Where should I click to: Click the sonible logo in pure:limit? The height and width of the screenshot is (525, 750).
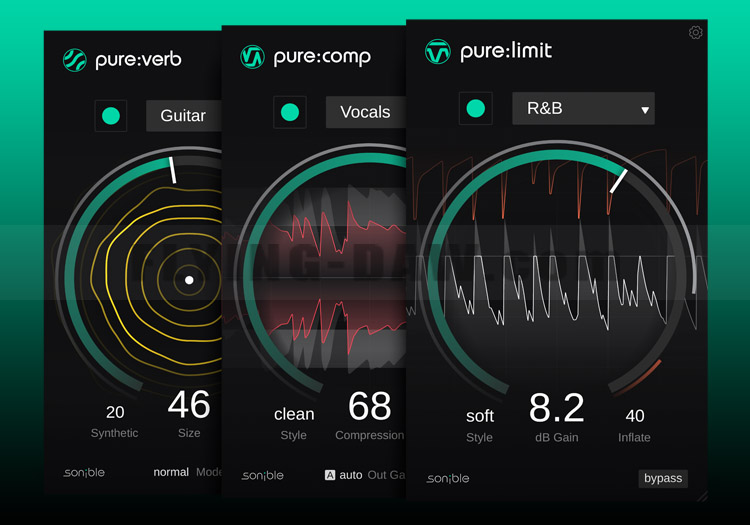pyautogui.click(x=448, y=478)
